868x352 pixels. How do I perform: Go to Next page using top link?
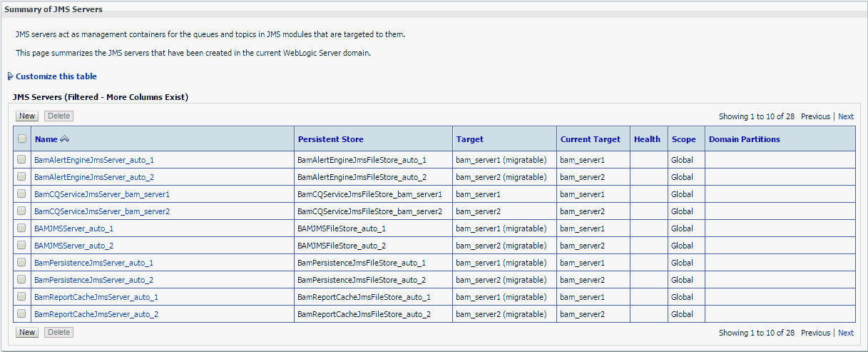pyautogui.click(x=846, y=116)
